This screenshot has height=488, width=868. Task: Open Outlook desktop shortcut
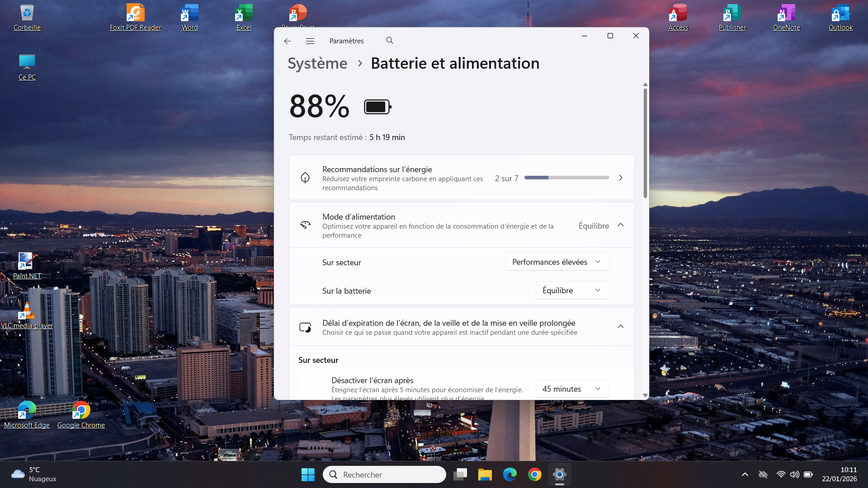(841, 18)
